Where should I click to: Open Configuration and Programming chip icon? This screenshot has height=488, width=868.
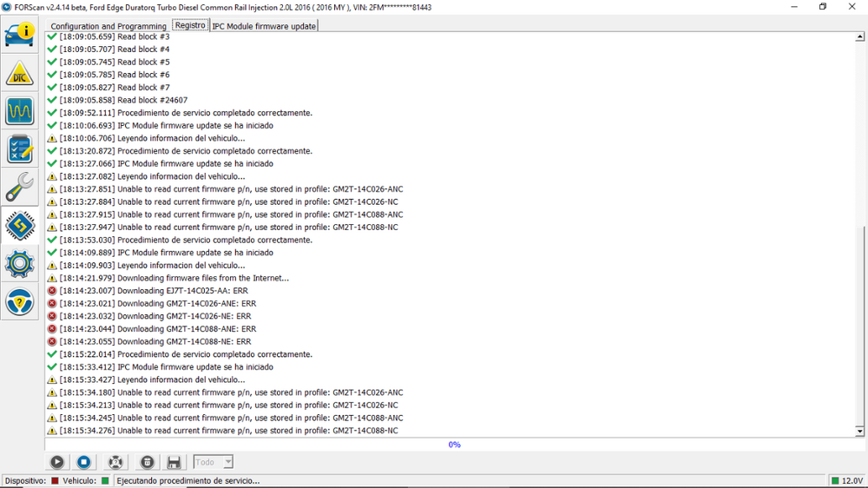(20, 226)
